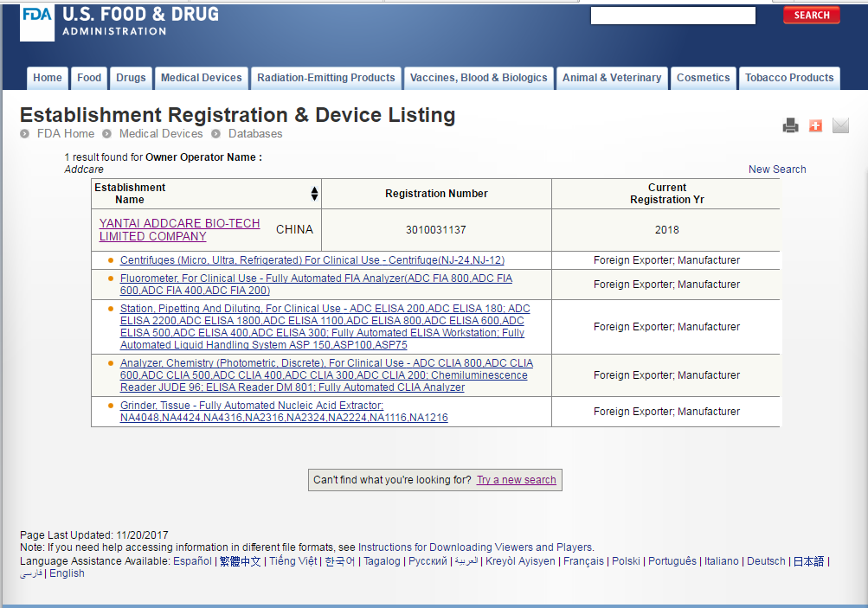Click the New Search link
868x608 pixels.
click(777, 170)
